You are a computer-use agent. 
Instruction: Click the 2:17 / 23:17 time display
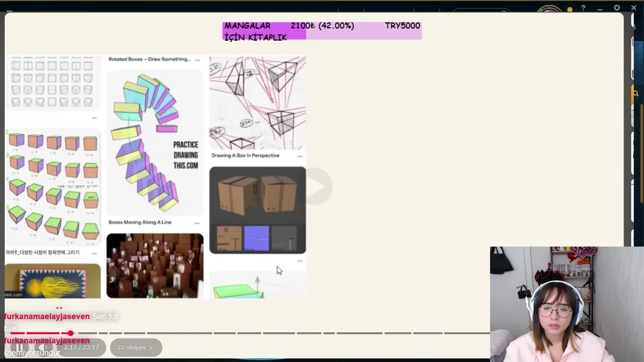[x=82, y=347]
